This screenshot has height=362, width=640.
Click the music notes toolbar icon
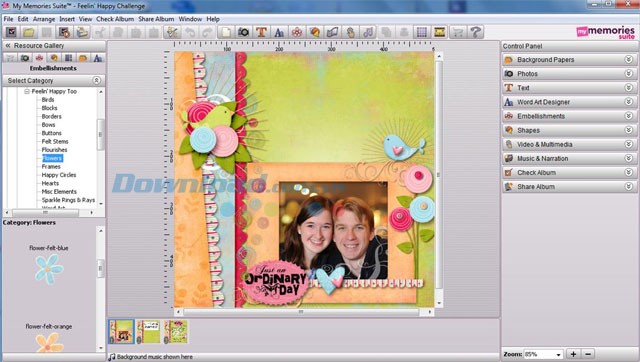click(x=368, y=32)
